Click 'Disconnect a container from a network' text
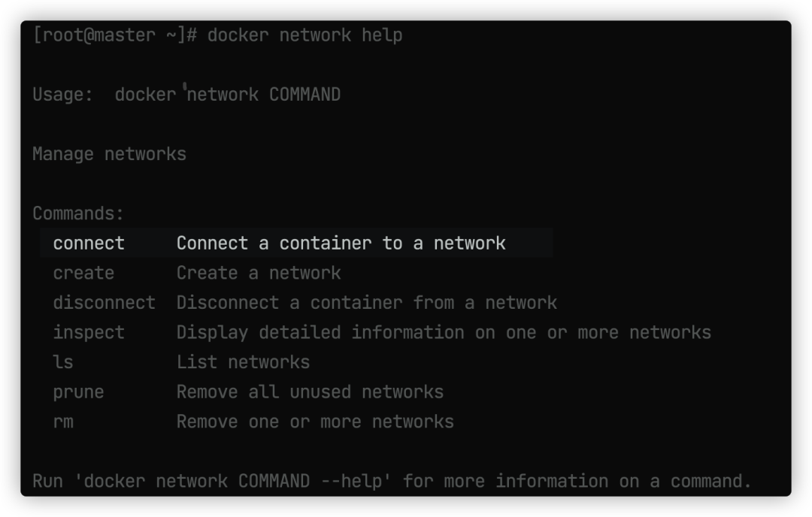 (367, 302)
